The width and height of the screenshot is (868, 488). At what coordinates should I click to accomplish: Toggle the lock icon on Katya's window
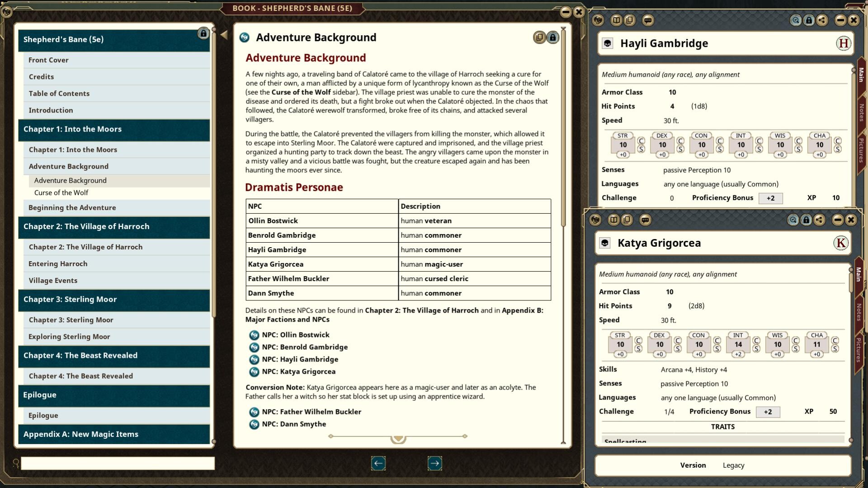807,221
